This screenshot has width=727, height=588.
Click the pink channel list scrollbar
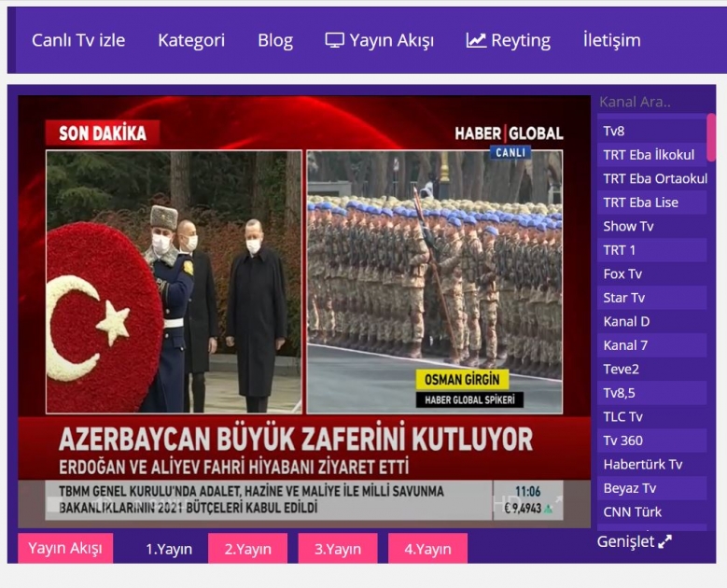click(x=711, y=138)
